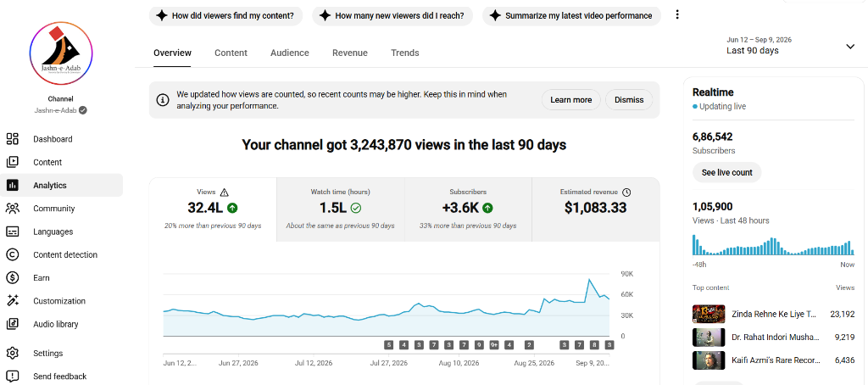Viewport: 868px width, 385px height.
Task: Click the verified badge next to Jashn-e-Adab
Action: coord(82,110)
